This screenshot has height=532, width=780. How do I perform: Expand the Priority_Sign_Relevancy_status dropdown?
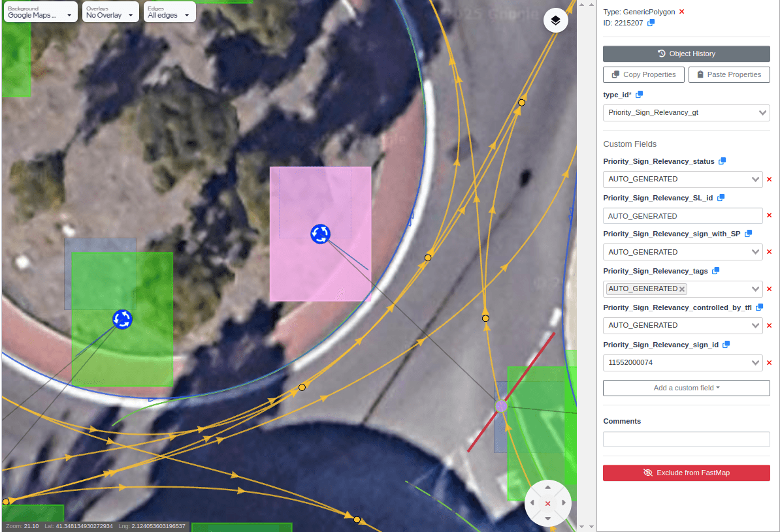pos(683,180)
